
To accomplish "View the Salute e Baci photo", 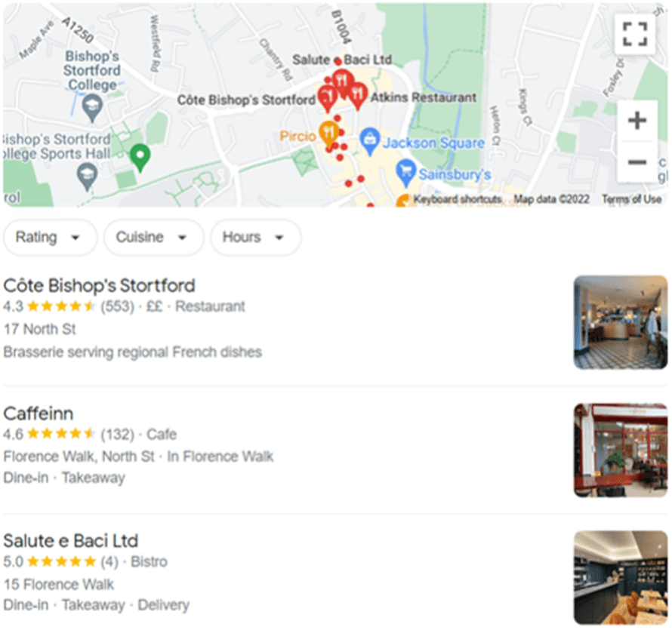I will pos(621,578).
